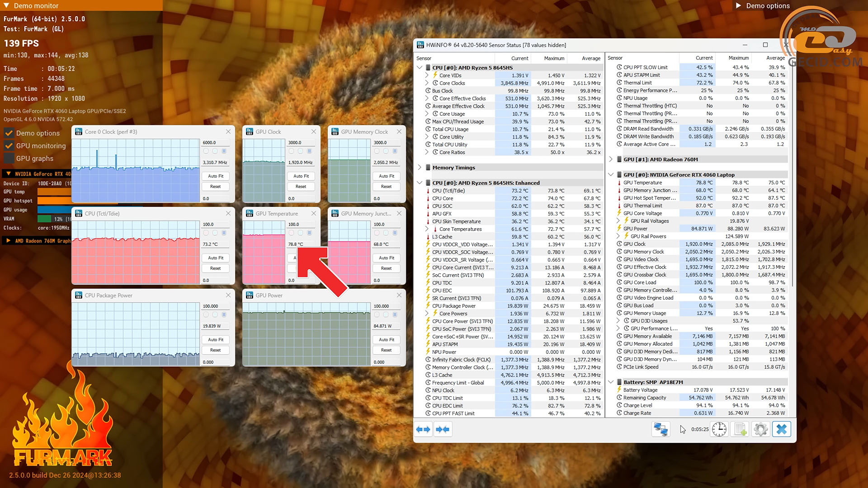Viewport: 868px width, 488px height.
Task: Open HWiNFO sensor settings gear
Action: tap(761, 429)
